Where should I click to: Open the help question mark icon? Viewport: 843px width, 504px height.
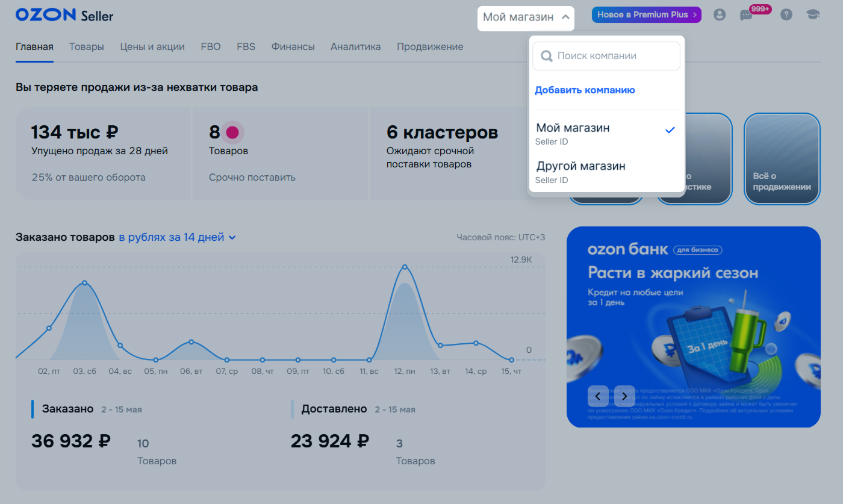point(786,15)
